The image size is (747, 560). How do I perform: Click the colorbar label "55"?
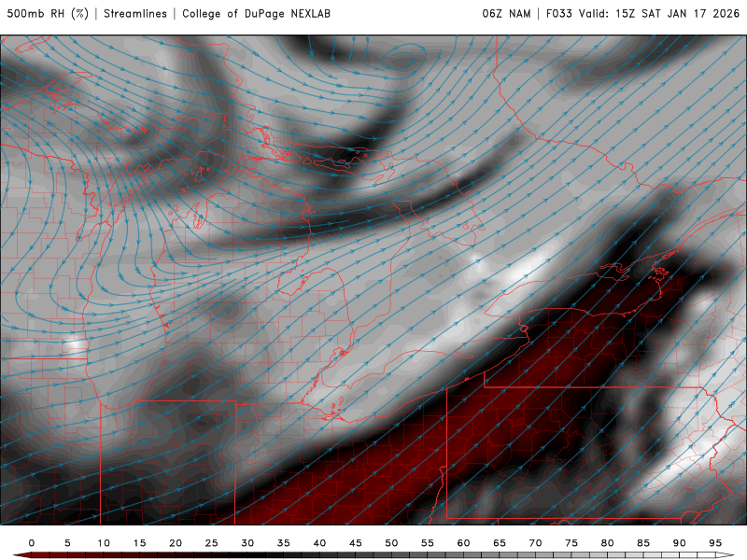click(428, 543)
